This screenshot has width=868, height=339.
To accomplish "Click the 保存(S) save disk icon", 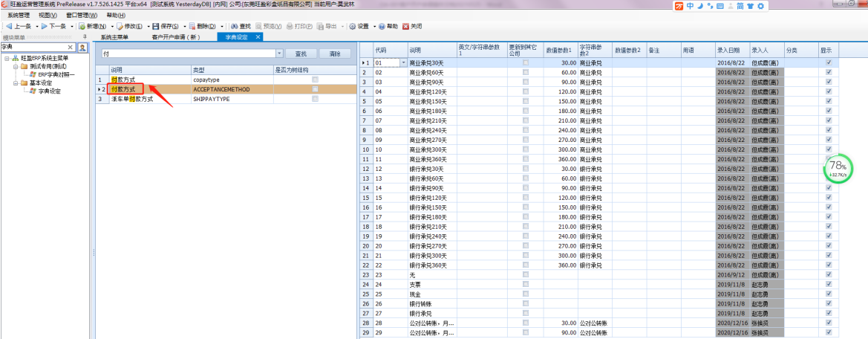I will [x=155, y=26].
